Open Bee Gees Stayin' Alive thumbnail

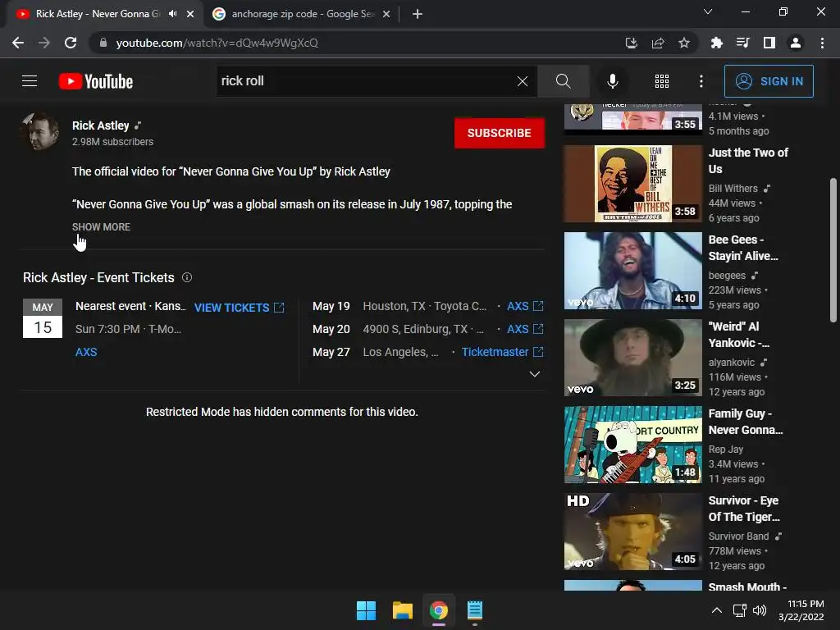(632, 271)
